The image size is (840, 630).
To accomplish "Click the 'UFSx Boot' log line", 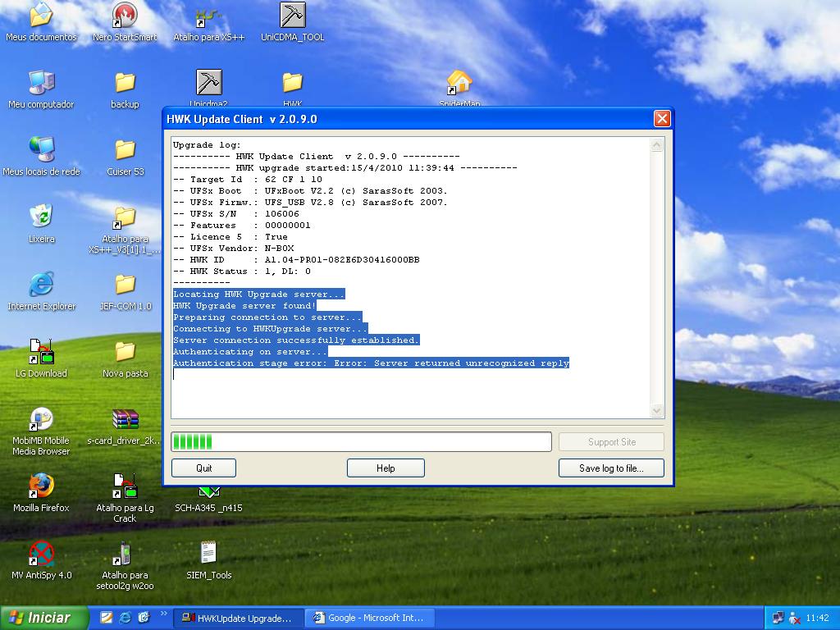I will point(310,190).
